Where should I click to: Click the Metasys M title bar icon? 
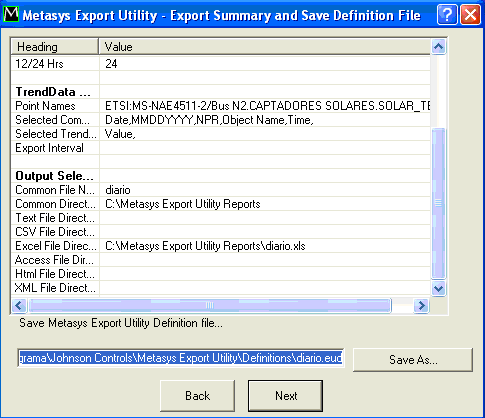click(x=11, y=14)
